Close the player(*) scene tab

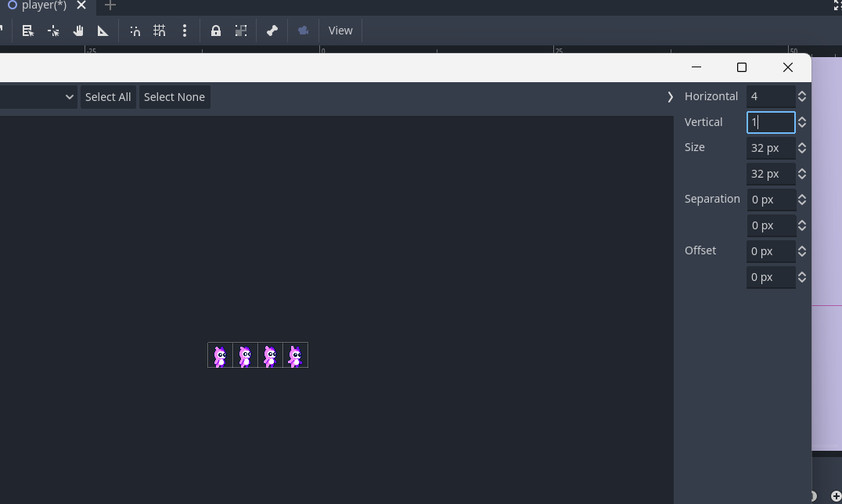[81, 5]
